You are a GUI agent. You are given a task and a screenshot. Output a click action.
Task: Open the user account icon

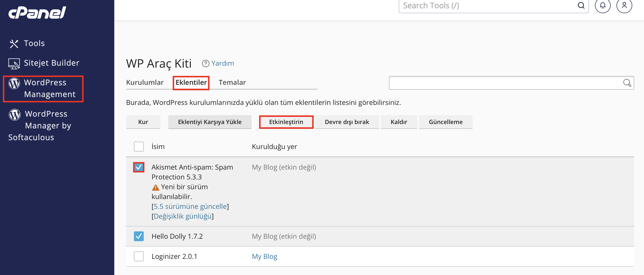624,5
